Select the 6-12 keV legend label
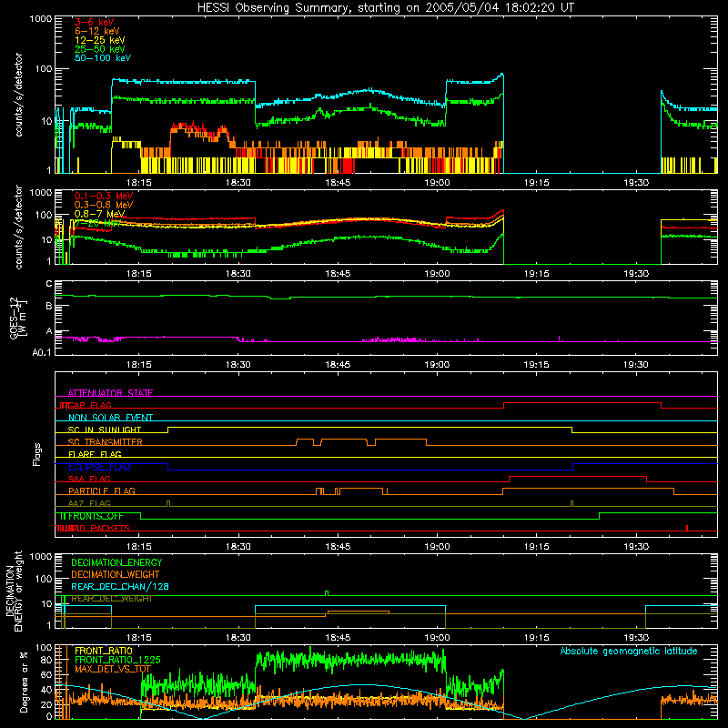 point(97,31)
